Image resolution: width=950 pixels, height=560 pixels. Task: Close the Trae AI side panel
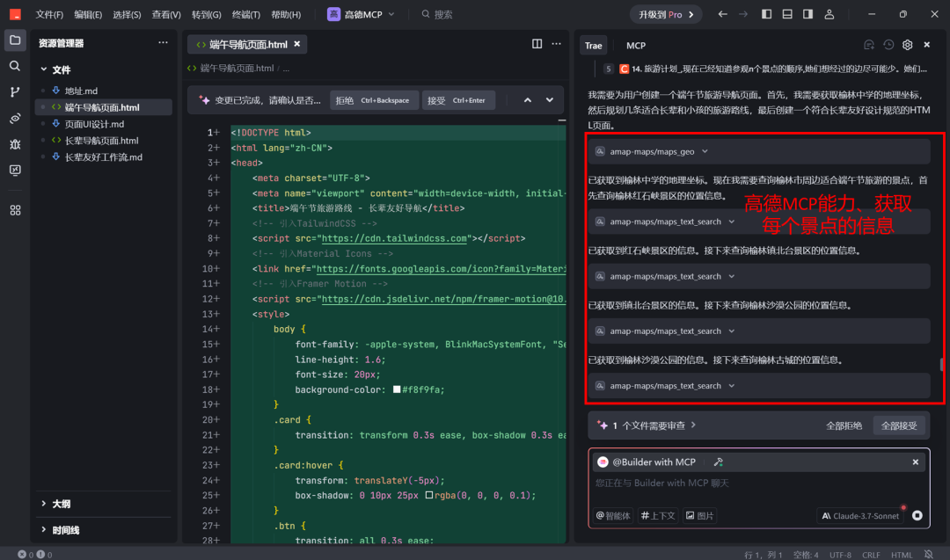pos(926,45)
